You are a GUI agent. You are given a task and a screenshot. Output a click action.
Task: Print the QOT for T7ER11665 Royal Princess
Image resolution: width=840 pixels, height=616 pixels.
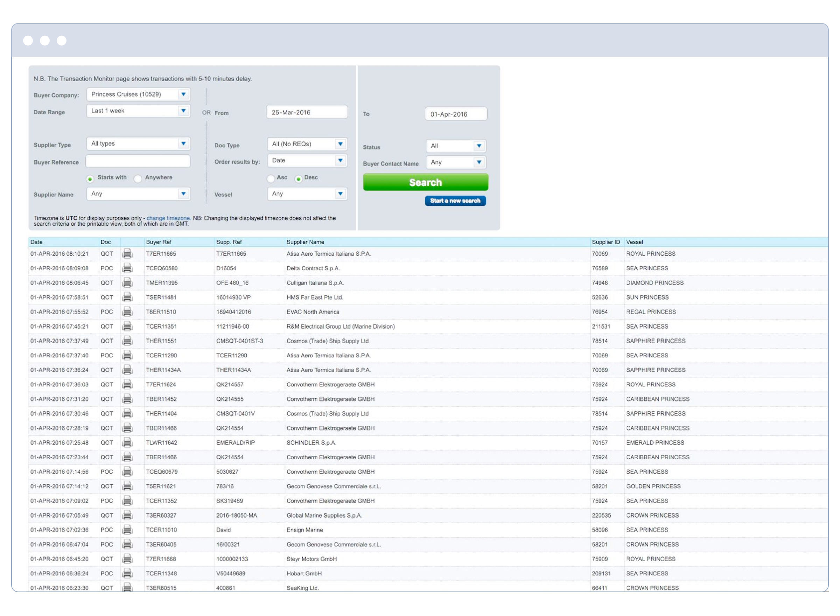click(128, 254)
